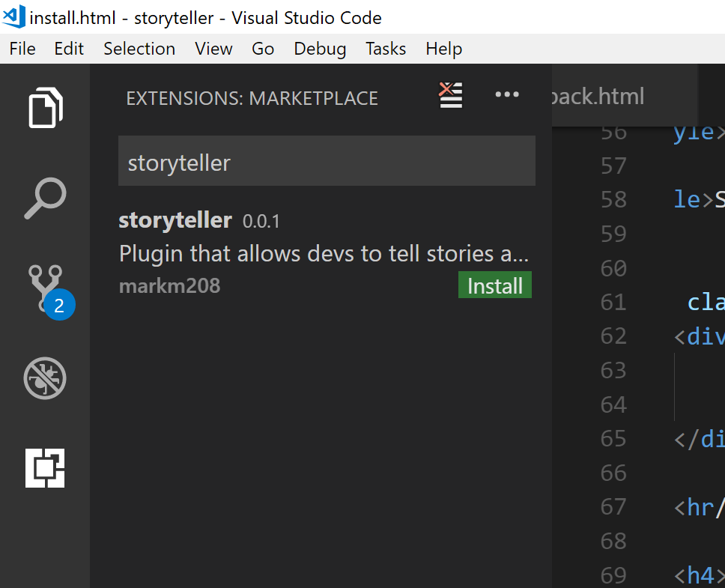Click the publisher name markm208
The height and width of the screenshot is (588, 725).
coord(170,286)
